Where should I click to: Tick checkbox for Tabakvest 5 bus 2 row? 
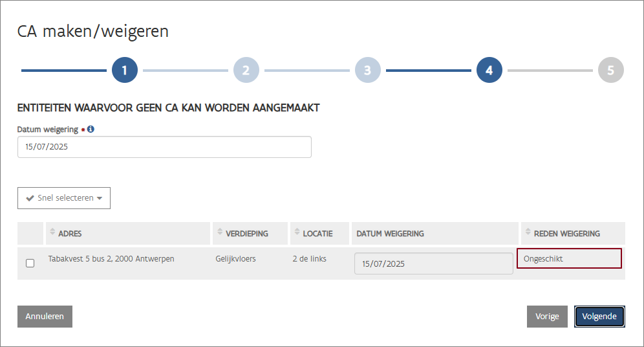point(30,263)
